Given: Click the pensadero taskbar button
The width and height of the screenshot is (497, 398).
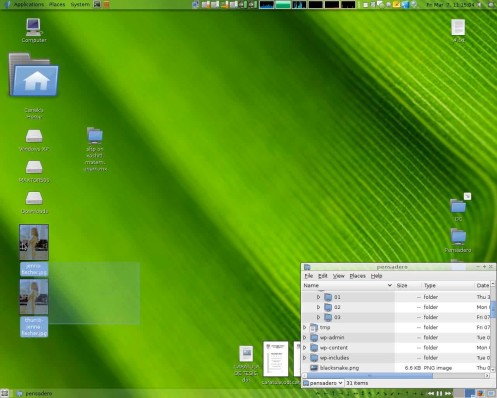Looking at the screenshot, I should click(35, 394).
